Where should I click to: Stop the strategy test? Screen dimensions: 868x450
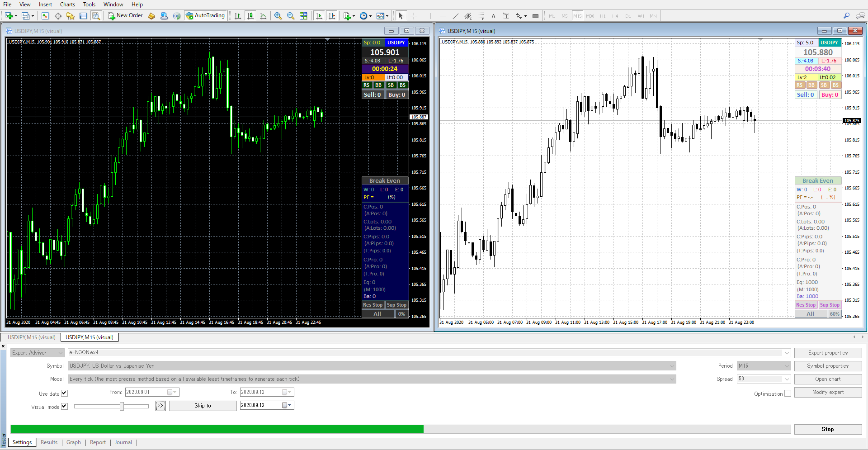(x=828, y=429)
